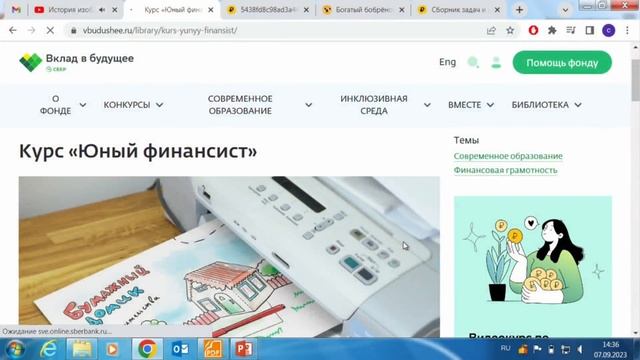The image size is (640, 360).
Task: Open the red Opera-style extension icon
Action: coord(533,30)
